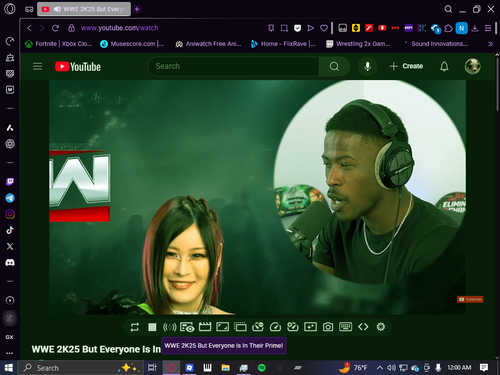The image size is (500, 375).
Task: Open the downloads icon in toolbar
Action: coord(475,28)
